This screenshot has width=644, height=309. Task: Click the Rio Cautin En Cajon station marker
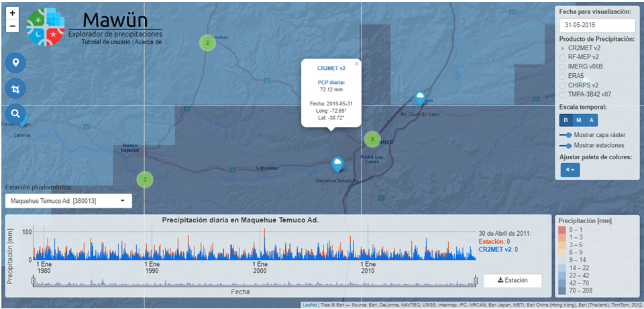coord(420,98)
